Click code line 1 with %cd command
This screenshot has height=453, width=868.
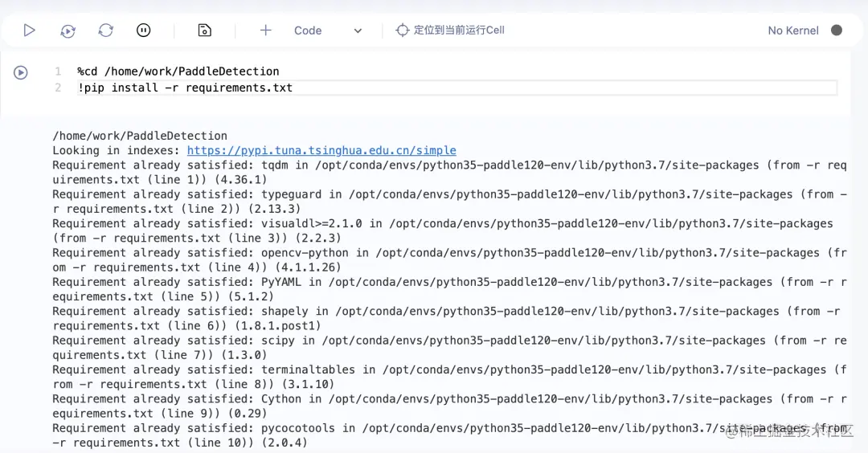178,71
